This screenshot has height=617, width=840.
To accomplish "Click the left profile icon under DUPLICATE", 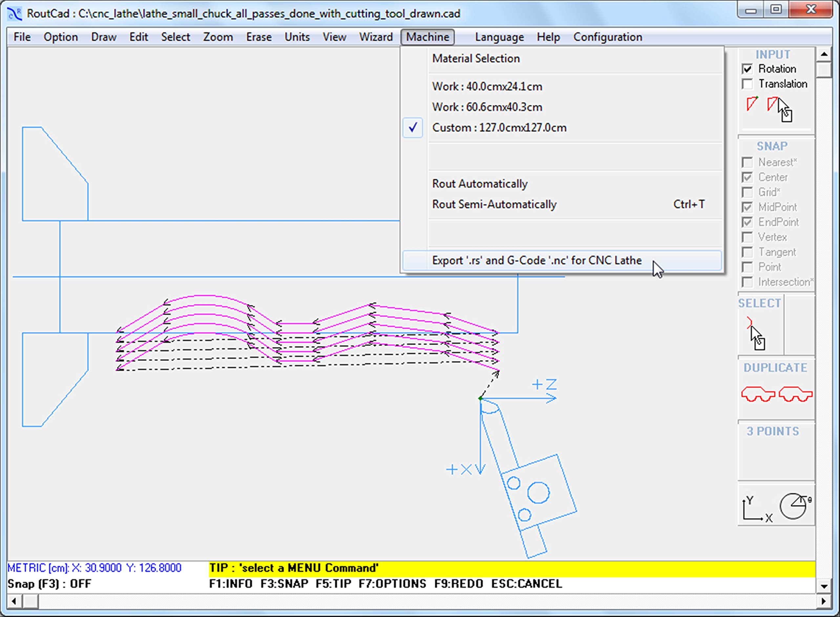I will click(759, 393).
